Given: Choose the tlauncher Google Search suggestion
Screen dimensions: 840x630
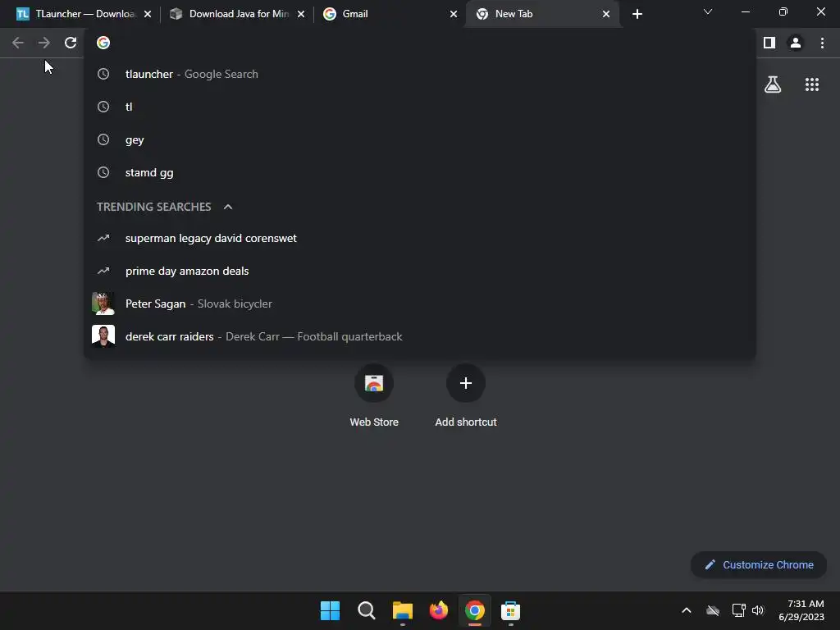Looking at the screenshot, I should tap(419, 74).
